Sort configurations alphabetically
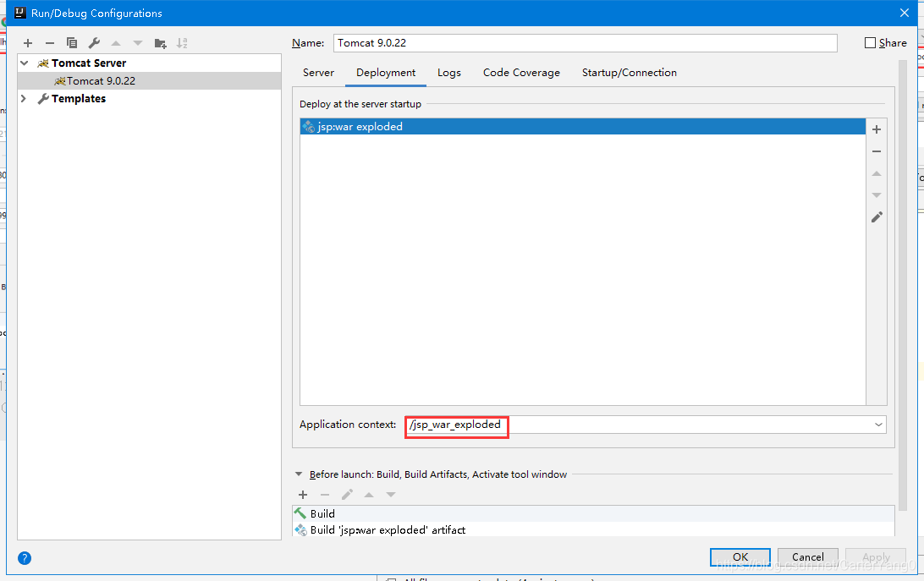 [x=182, y=43]
